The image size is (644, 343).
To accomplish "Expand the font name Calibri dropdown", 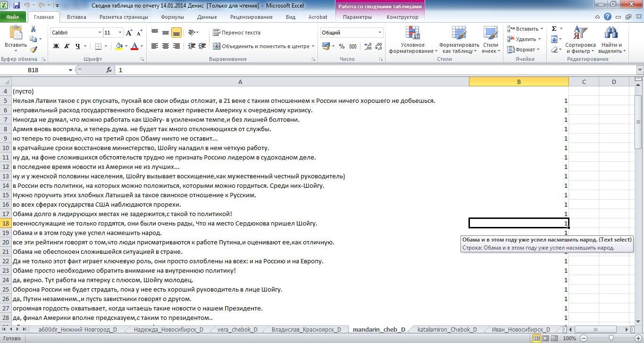I will point(100,33).
